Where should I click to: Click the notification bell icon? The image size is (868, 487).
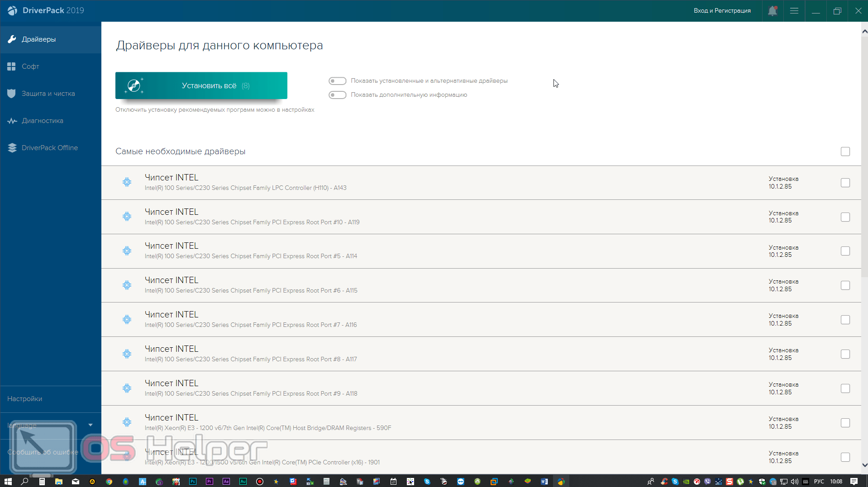coord(772,11)
